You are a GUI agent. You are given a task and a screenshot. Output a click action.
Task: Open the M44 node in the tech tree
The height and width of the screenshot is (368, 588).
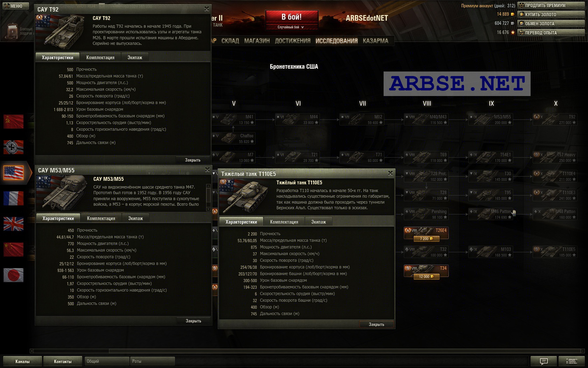point(297,120)
